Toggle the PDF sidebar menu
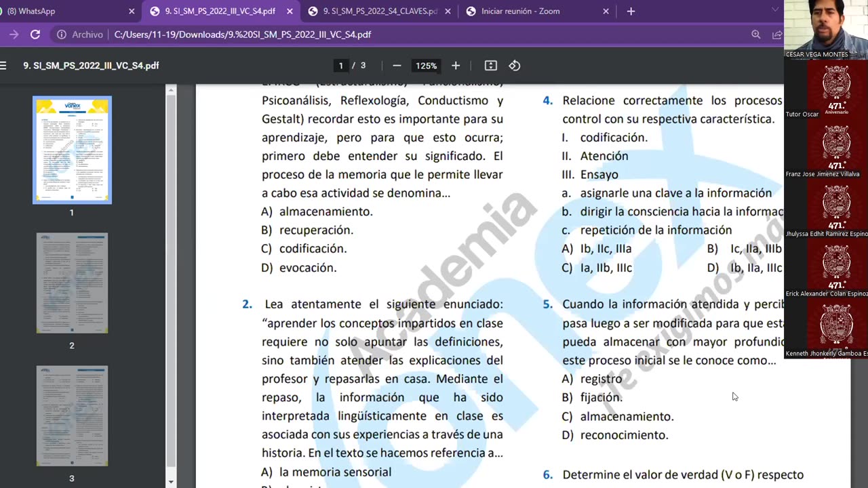Viewport: 868px width, 488px height. click(3, 66)
